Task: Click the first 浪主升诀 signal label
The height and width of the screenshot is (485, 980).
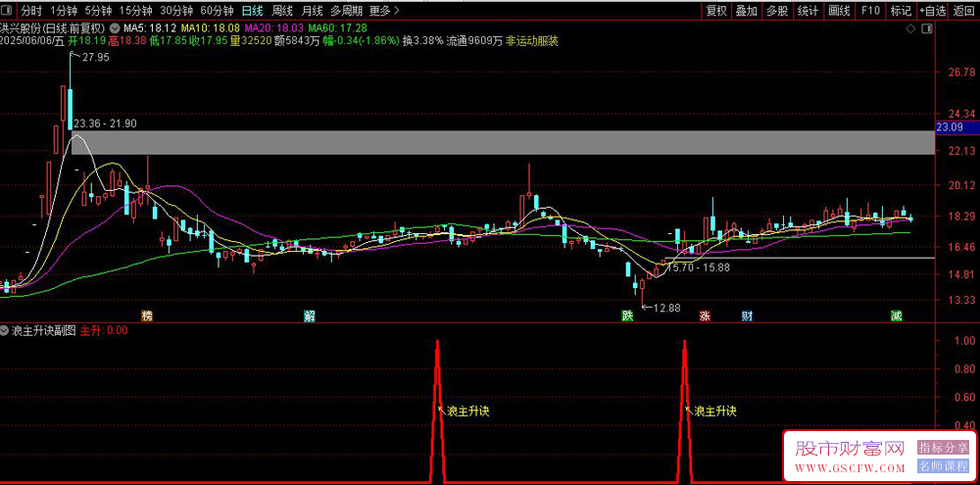Action: point(466,412)
